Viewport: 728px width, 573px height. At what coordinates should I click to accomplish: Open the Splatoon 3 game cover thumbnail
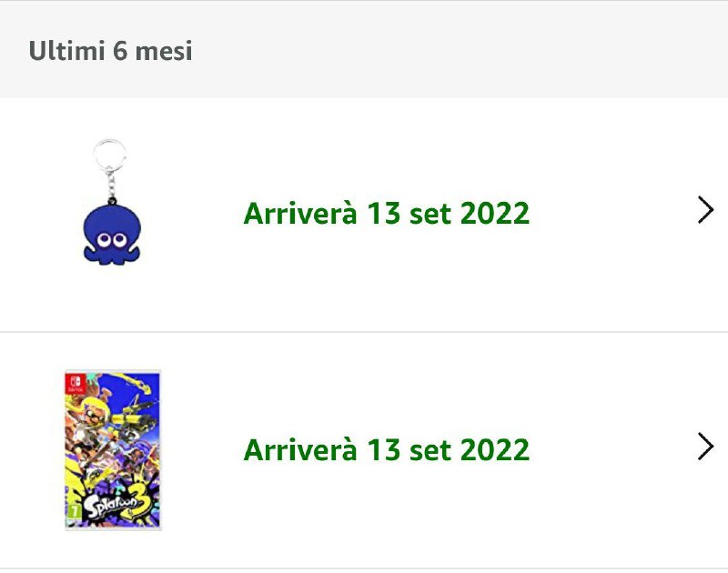point(112,449)
